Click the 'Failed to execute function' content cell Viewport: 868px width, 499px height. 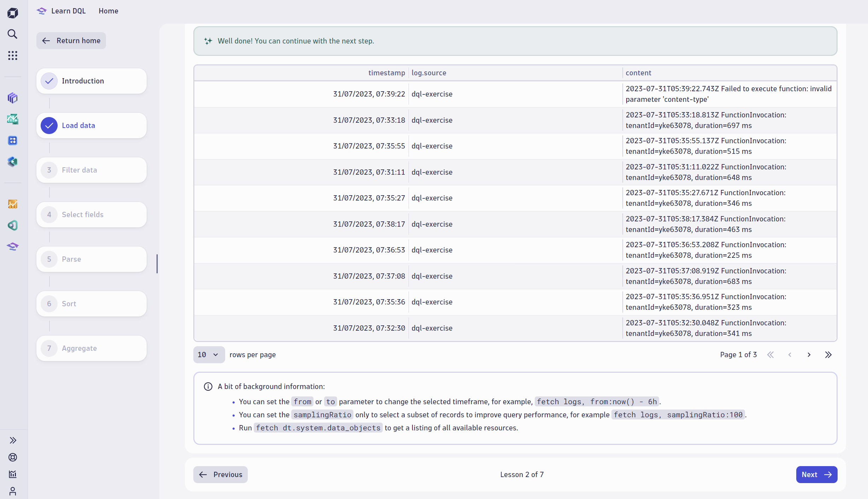click(x=729, y=94)
